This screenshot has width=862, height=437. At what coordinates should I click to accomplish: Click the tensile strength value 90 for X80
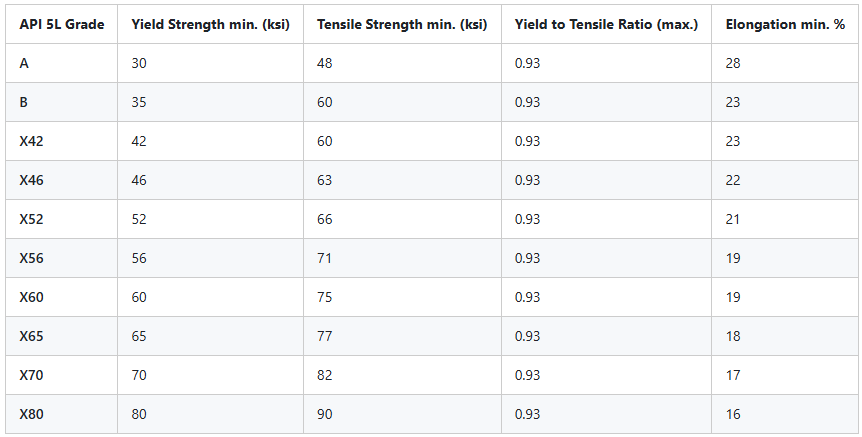(324, 414)
